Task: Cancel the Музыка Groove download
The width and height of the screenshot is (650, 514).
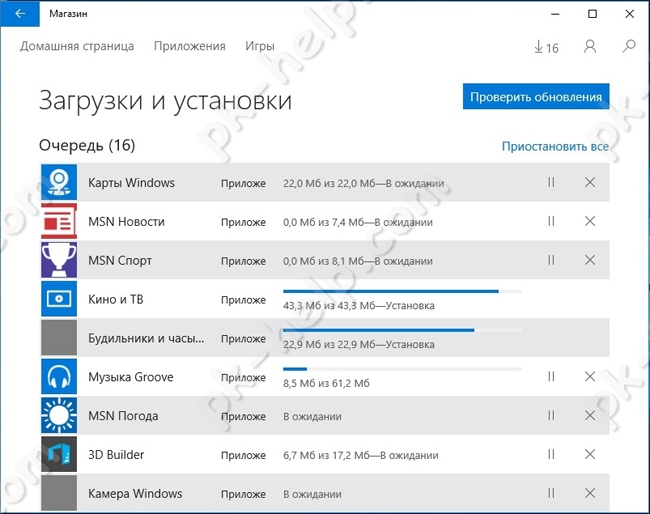Action: coord(590,376)
